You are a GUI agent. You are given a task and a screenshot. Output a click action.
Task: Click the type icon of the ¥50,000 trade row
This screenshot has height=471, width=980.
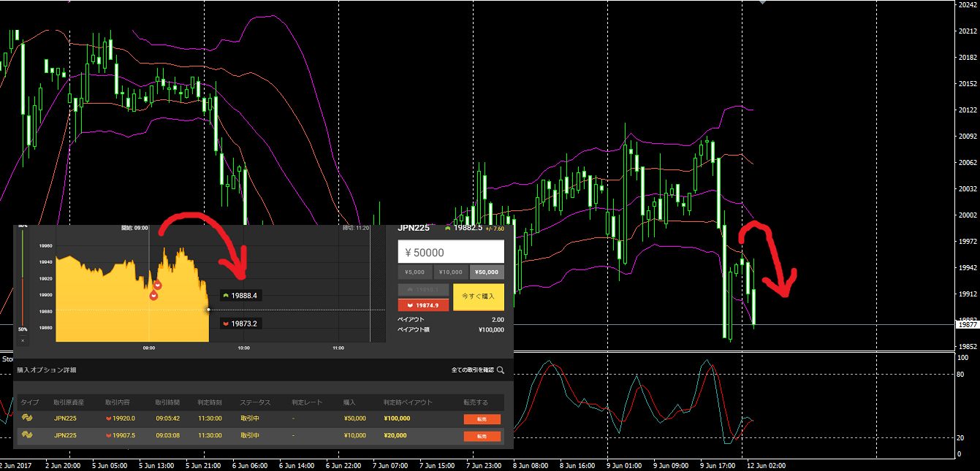coord(29,419)
